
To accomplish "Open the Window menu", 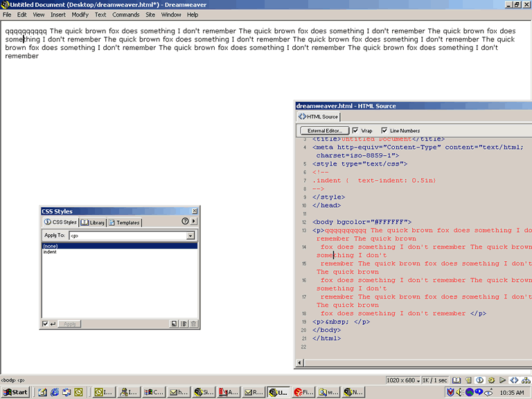I will pos(171,15).
